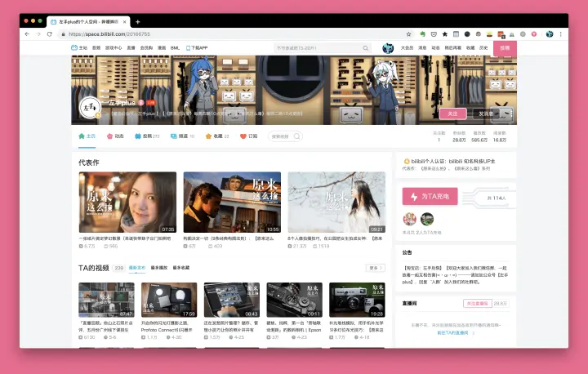The width and height of the screenshot is (588, 374).
Task: Click the space video search field
Action: click(285, 136)
